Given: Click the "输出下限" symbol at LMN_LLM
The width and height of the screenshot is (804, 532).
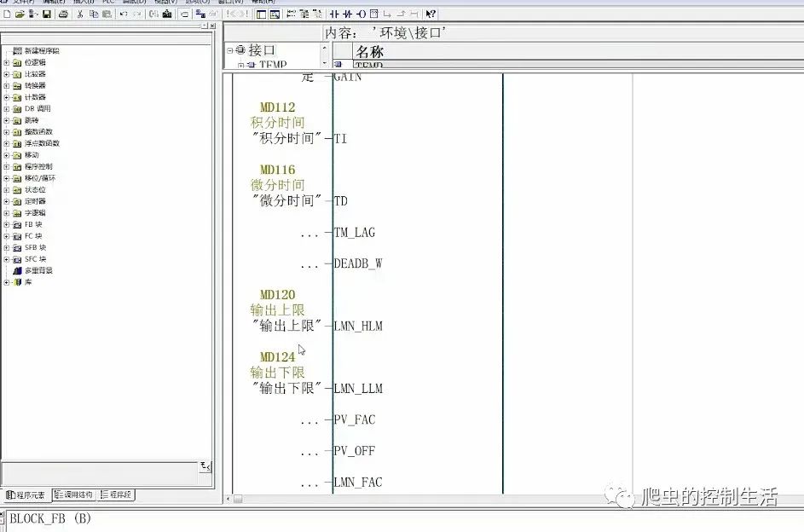Looking at the screenshot, I should [x=286, y=389].
